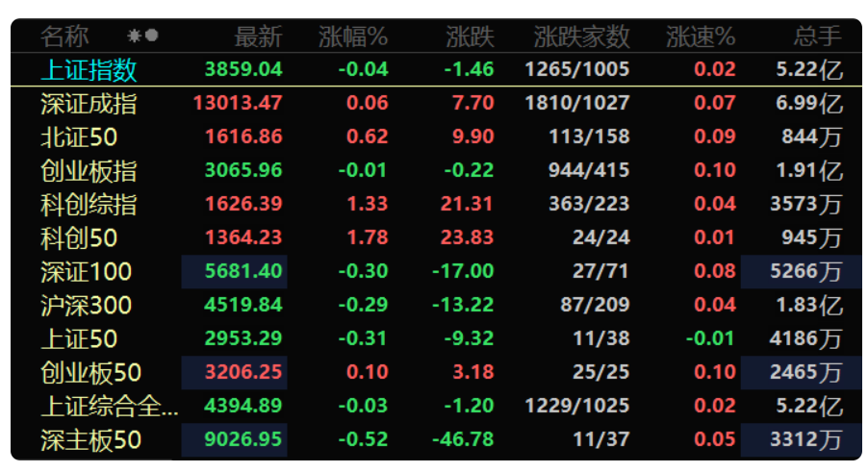
Task: Sort by the 总手 column header
Action: pos(818,37)
